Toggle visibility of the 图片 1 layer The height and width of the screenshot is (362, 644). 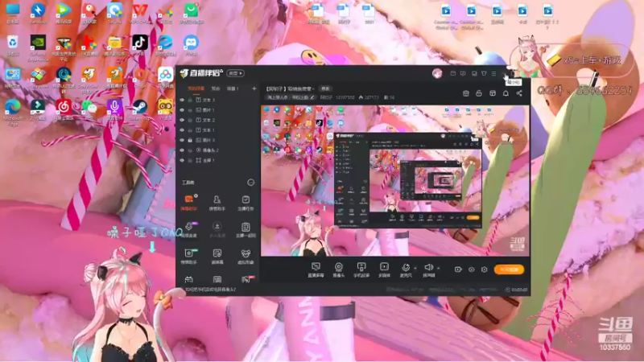pyautogui.click(x=182, y=110)
